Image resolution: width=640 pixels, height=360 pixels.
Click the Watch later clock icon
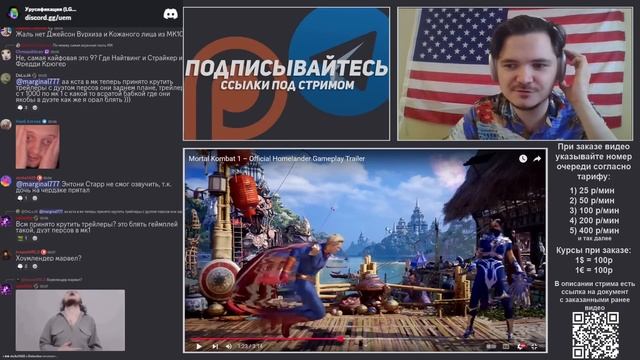[523, 159]
